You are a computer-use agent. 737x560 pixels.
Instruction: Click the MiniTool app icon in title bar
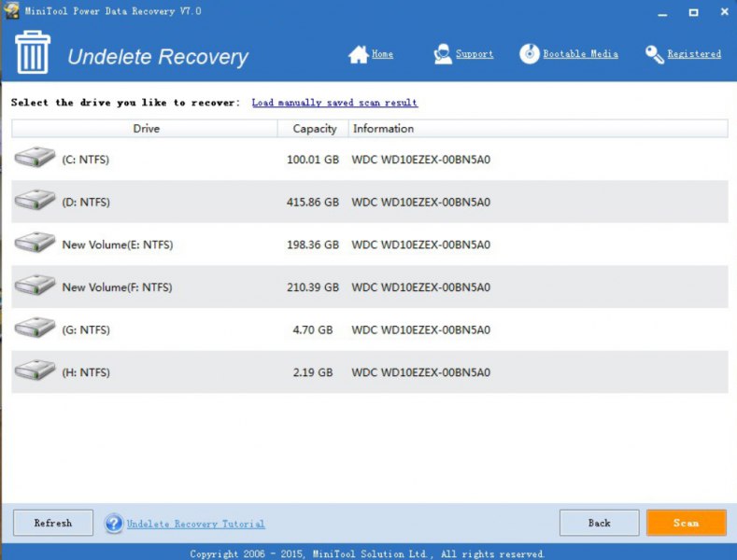[11, 10]
